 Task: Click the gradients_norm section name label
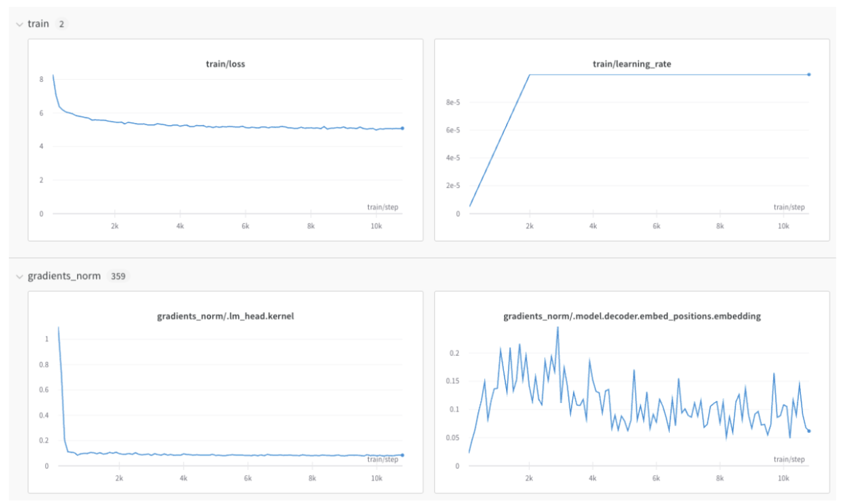pyautogui.click(x=64, y=277)
